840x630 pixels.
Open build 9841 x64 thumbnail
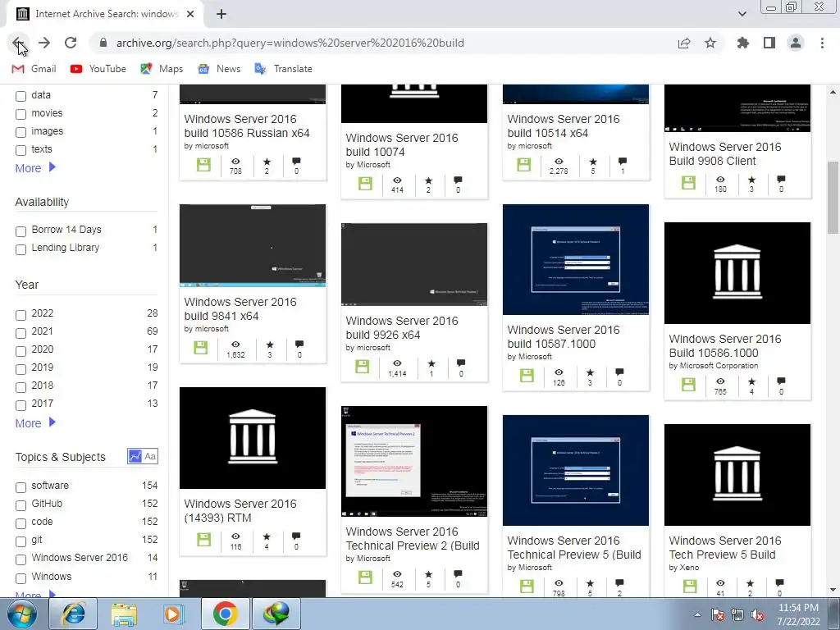point(253,246)
